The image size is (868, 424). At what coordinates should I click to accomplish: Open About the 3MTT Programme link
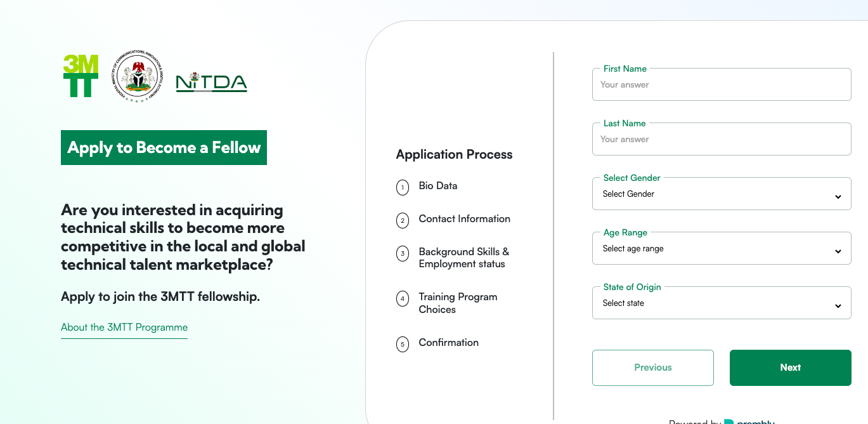point(124,328)
